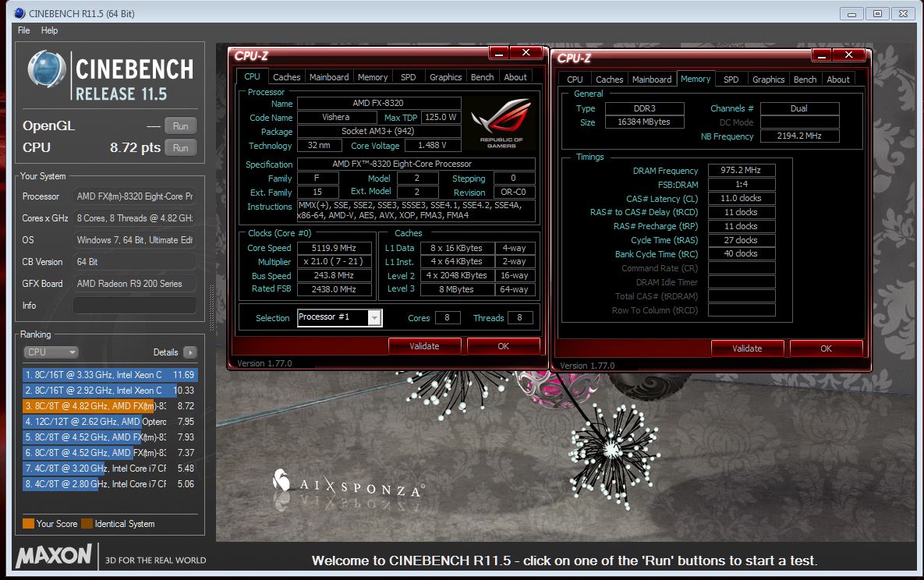Click the processor Name field AMD FX-8320
Viewport: 924px width, 580px height.
[x=378, y=103]
